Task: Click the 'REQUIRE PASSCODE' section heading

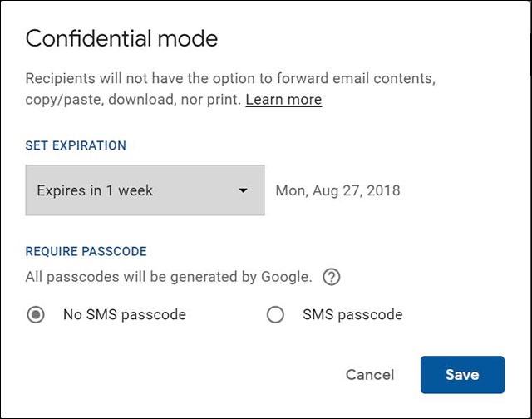Action: pos(86,251)
